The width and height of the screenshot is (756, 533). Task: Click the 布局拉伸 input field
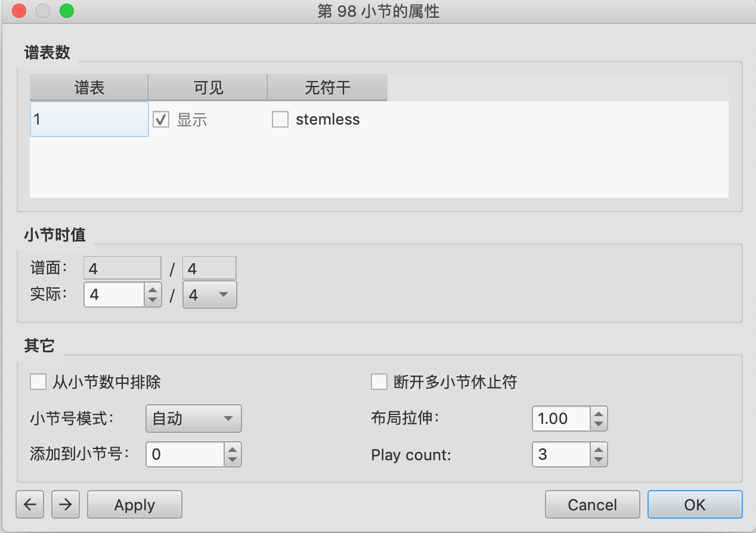(x=562, y=419)
